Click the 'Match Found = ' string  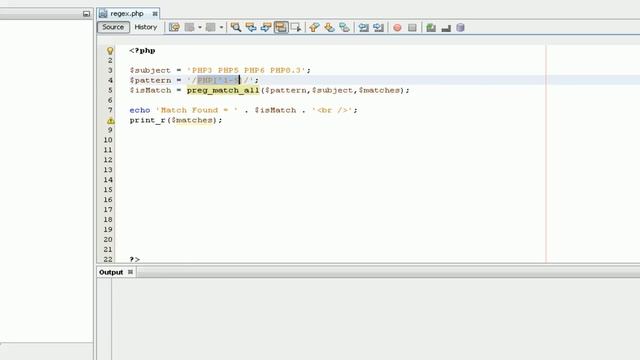point(197,110)
